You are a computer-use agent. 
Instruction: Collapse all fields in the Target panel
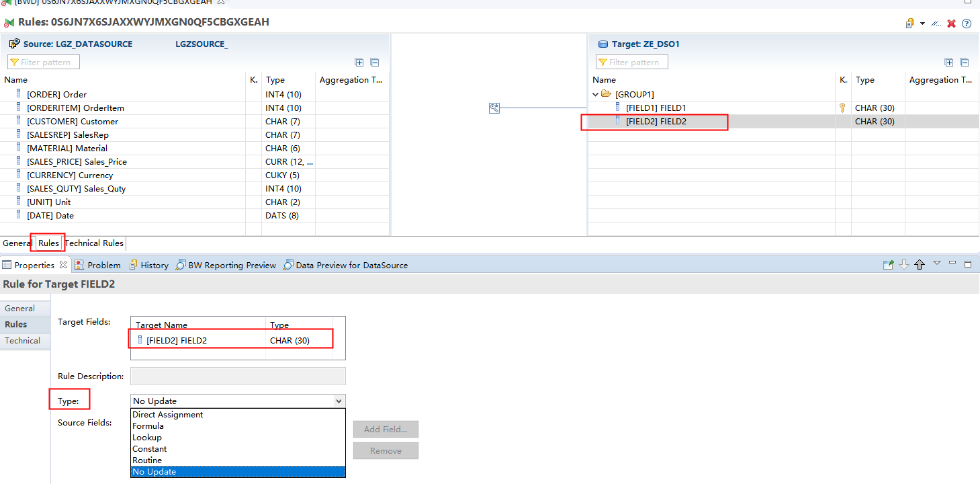(x=965, y=62)
